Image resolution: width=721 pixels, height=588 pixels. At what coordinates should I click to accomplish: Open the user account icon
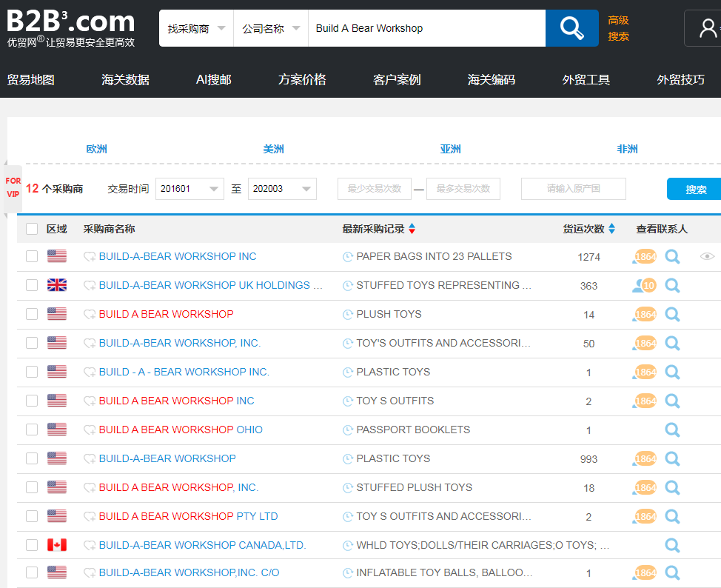point(707,28)
